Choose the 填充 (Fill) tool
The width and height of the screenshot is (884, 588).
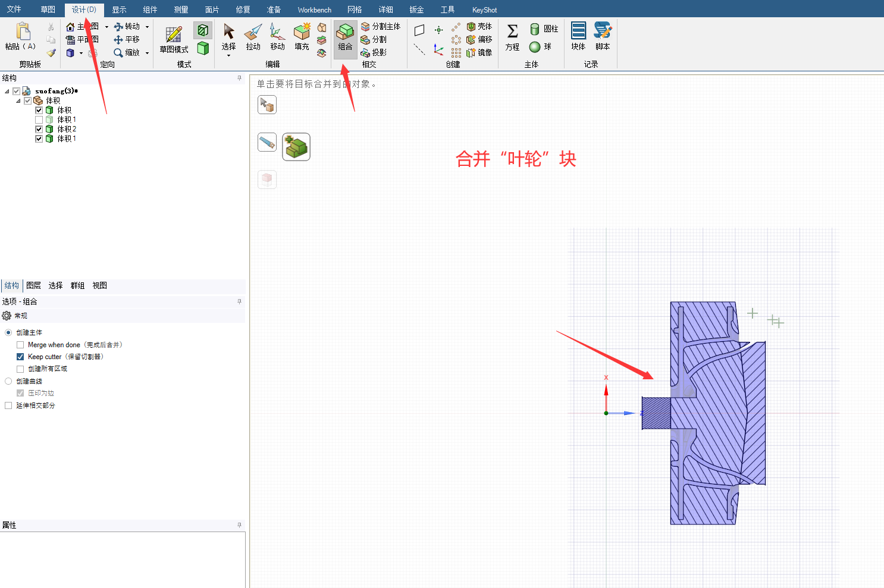click(302, 37)
